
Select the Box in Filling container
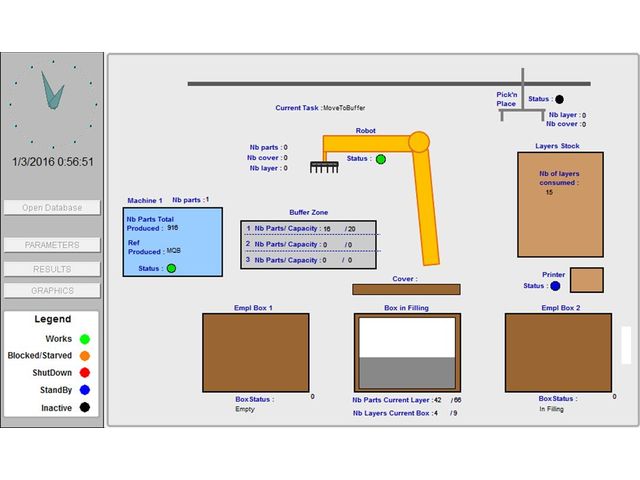coord(407,352)
